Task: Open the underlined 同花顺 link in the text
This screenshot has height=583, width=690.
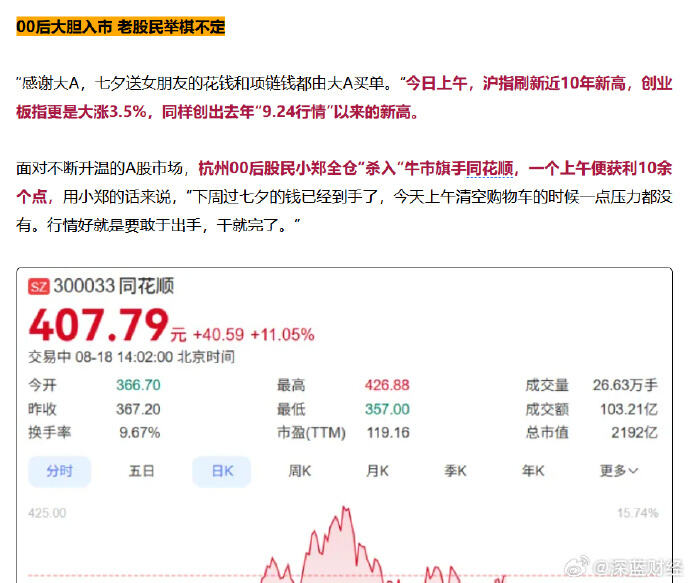Action: pyautogui.click(x=489, y=169)
